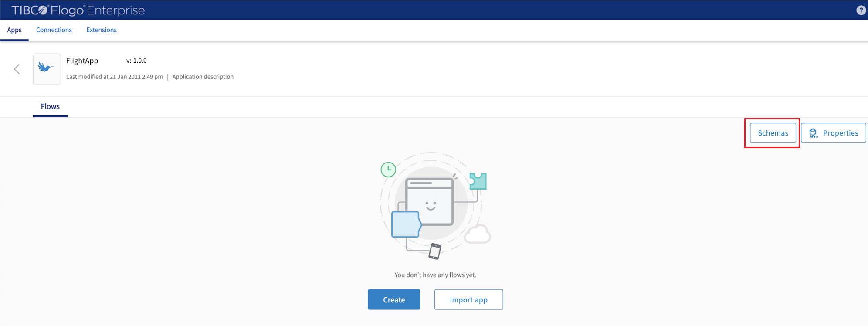868x326 pixels.
Task: Click the Application description text
Action: (203, 77)
